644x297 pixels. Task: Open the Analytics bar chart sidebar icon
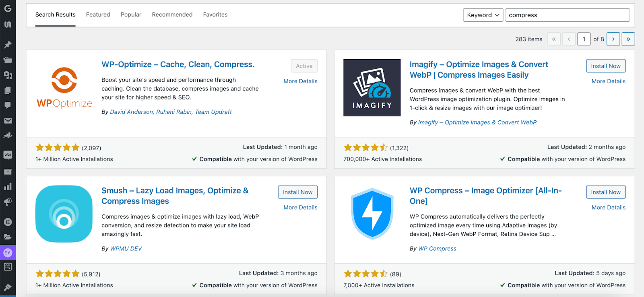[x=8, y=187]
